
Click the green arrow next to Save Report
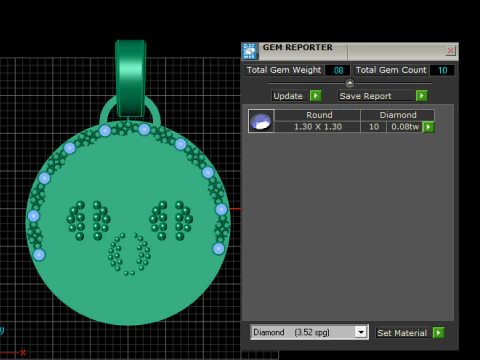422,96
